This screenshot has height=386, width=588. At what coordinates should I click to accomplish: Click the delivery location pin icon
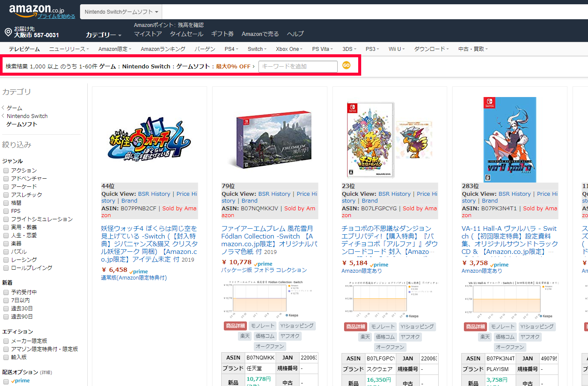[x=8, y=32]
